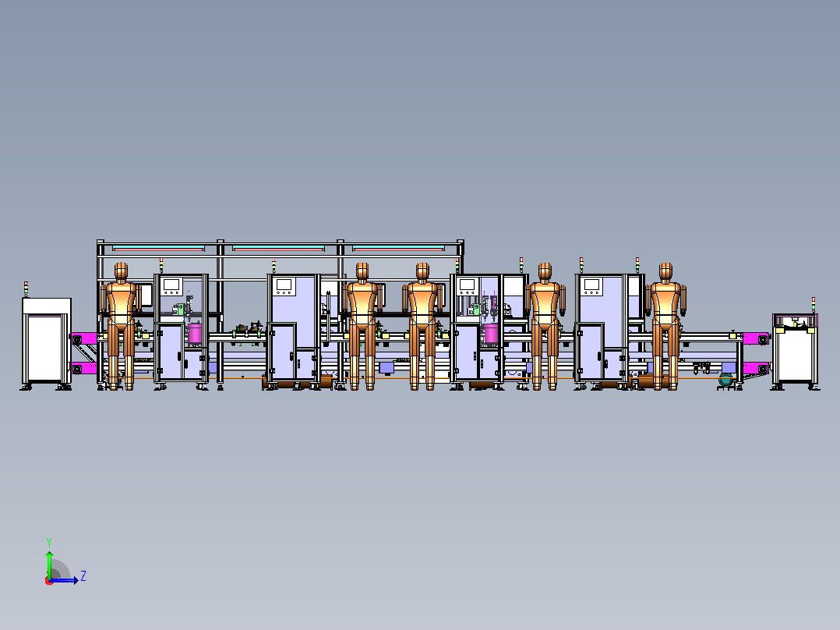Select the white cabinet at far left end
Viewport: 840px width, 630px height.
coord(47,342)
